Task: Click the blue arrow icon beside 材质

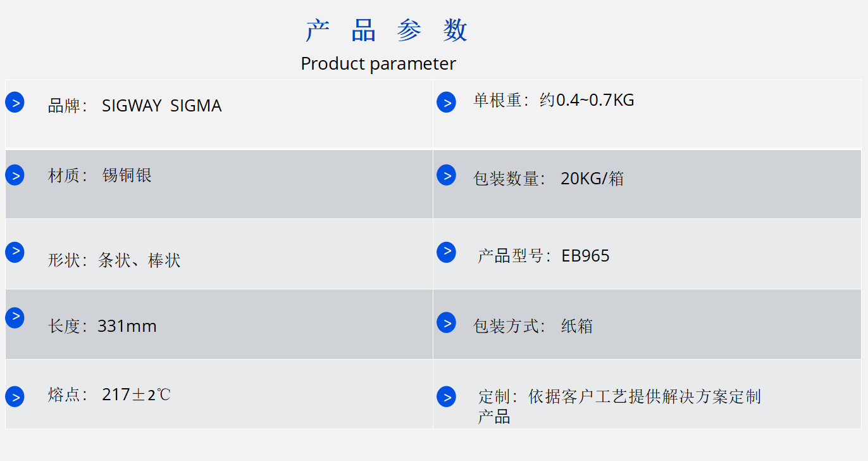Action: [15, 175]
